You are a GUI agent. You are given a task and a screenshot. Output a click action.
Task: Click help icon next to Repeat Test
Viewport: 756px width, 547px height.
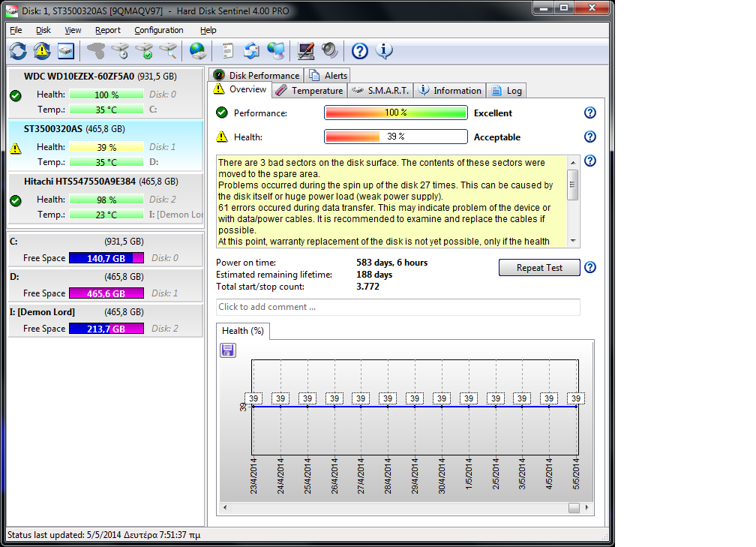tap(590, 267)
